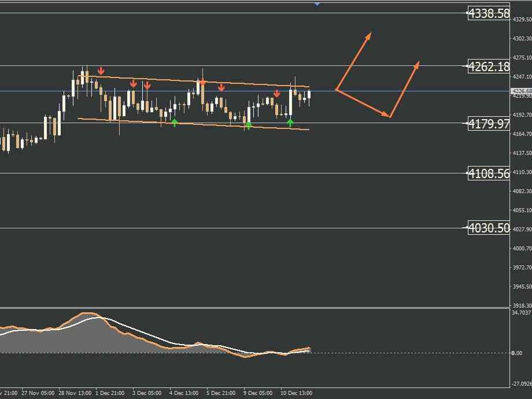Click the 4000.70 value on price axis
Screen dimensions: 532x399
(522, 249)
